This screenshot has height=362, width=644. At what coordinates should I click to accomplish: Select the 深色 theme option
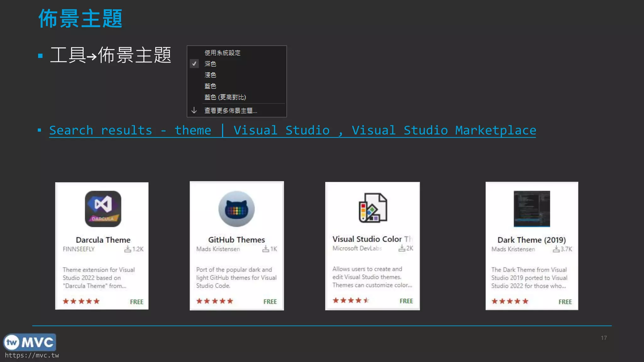point(210,64)
